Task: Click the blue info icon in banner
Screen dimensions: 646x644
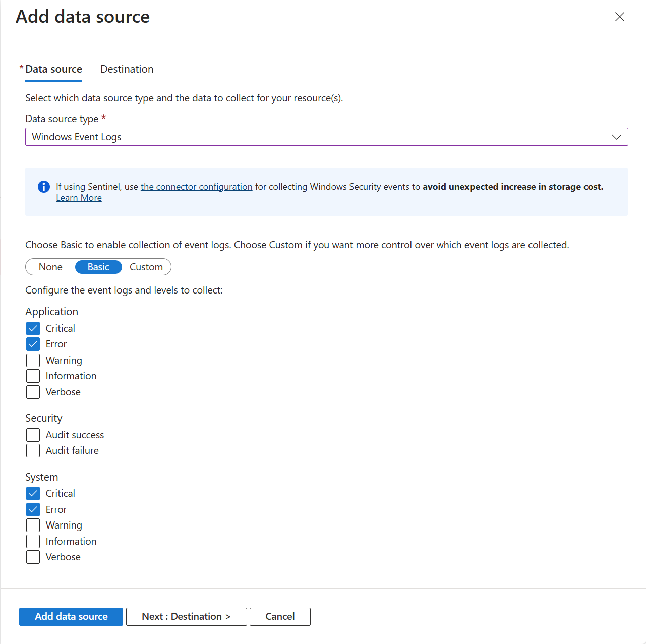Action: 44,187
